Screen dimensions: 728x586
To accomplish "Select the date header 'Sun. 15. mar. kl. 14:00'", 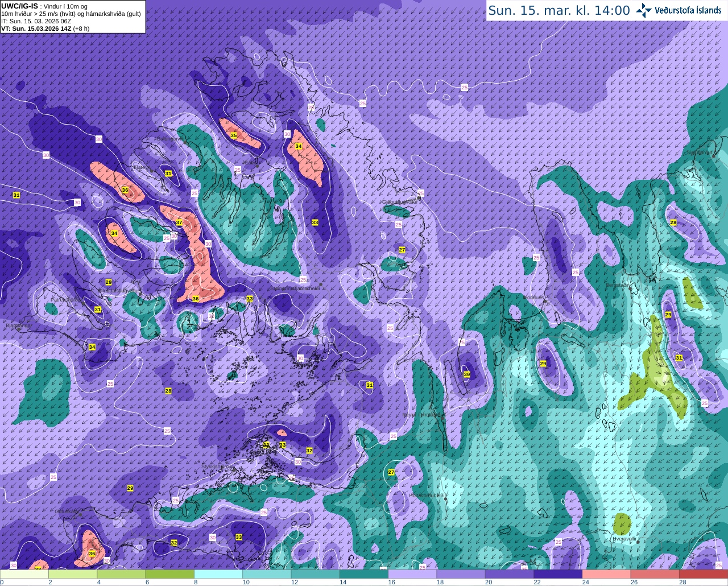I will coord(559,10).
